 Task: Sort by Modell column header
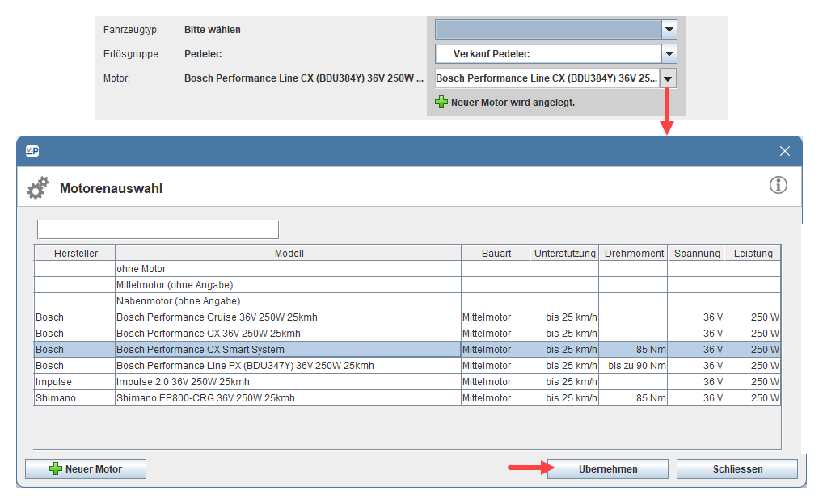point(289,254)
